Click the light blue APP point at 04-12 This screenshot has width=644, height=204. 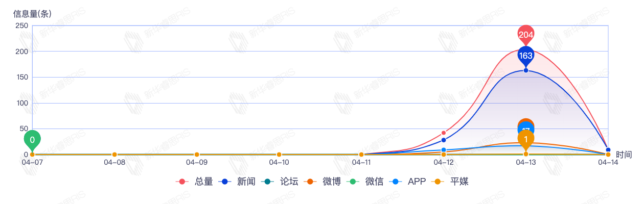click(x=444, y=150)
